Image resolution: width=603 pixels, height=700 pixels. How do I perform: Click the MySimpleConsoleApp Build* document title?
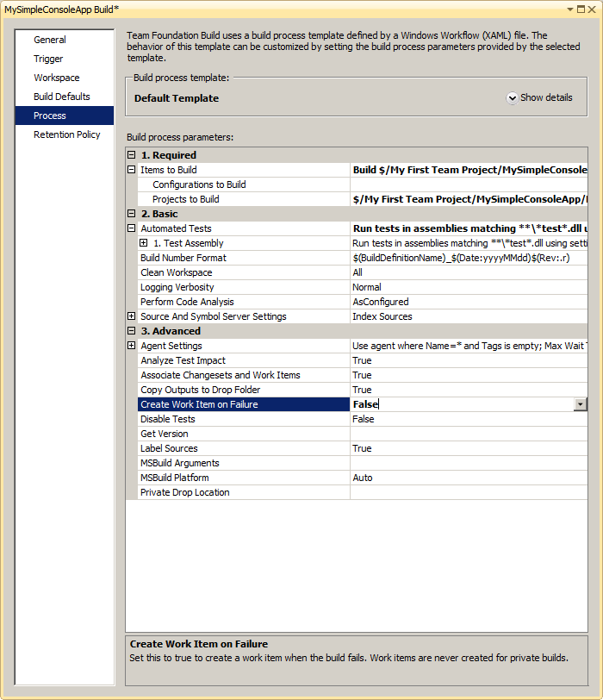61,9
